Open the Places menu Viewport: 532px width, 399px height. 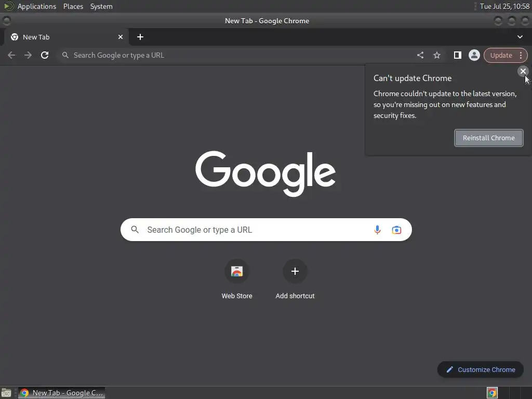pos(73,6)
